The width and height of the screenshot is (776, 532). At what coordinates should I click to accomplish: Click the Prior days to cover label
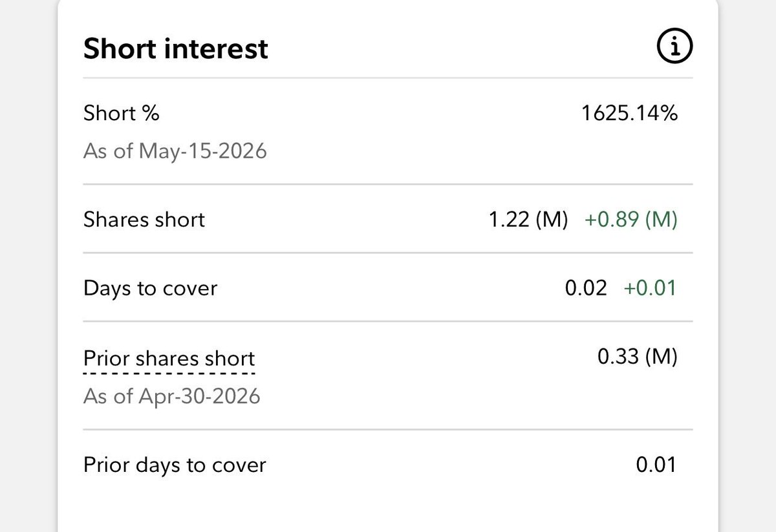pos(175,465)
